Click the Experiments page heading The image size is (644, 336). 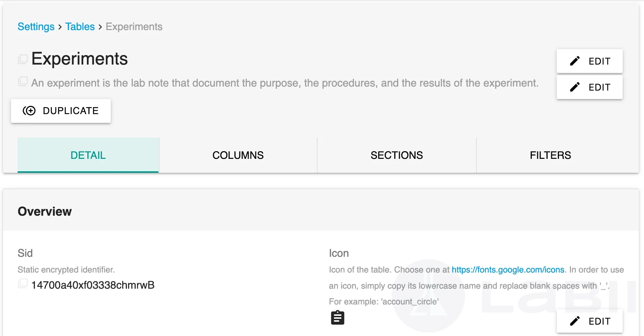click(80, 59)
